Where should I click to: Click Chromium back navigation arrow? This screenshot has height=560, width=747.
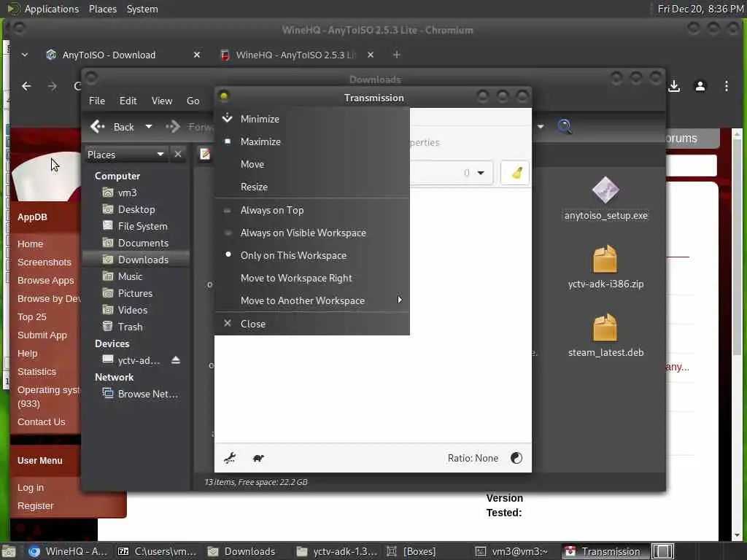26,86
